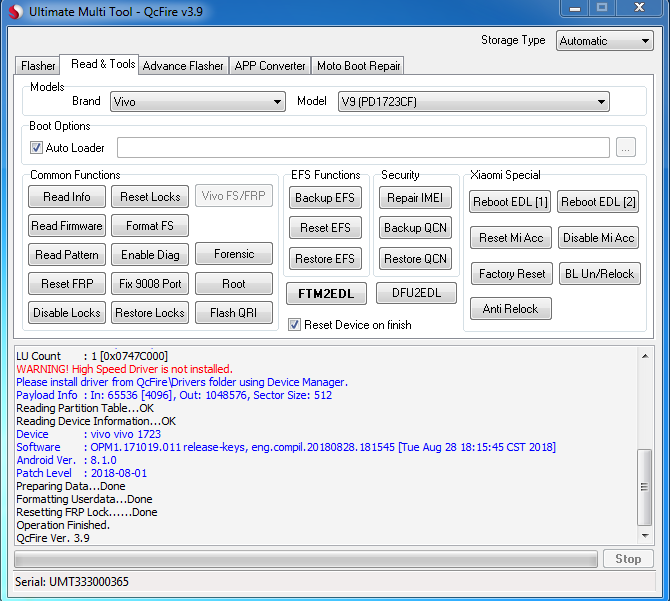The image size is (670, 601).
Task: Click the 'Android Ver. : 8.1.0' log line
Action: 66,460
